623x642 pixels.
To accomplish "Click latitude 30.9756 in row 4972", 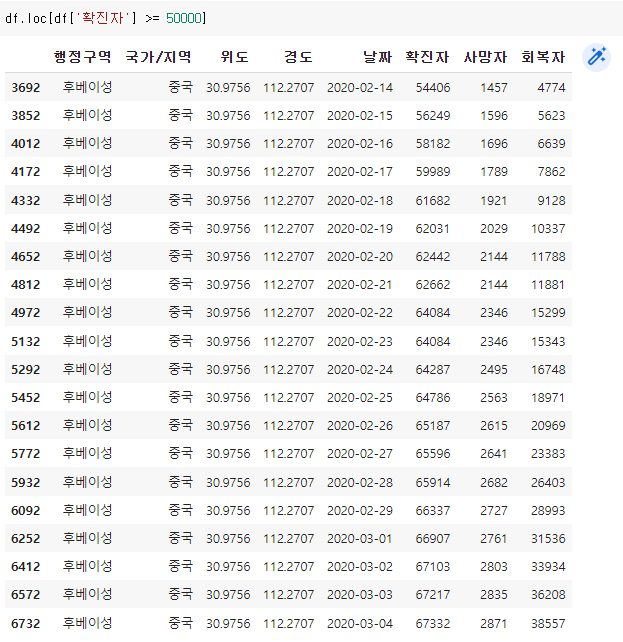I will pos(228,313).
